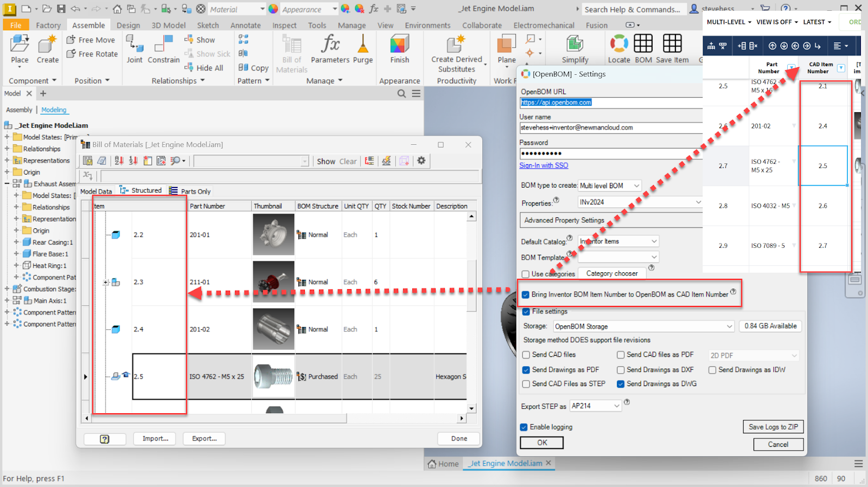Enable Send CAD Files as STEP
Image resolution: width=868 pixels, height=487 pixels.
click(526, 384)
